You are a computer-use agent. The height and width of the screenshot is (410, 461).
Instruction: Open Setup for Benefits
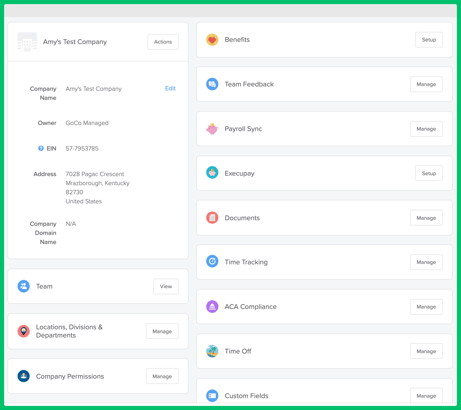429,40
